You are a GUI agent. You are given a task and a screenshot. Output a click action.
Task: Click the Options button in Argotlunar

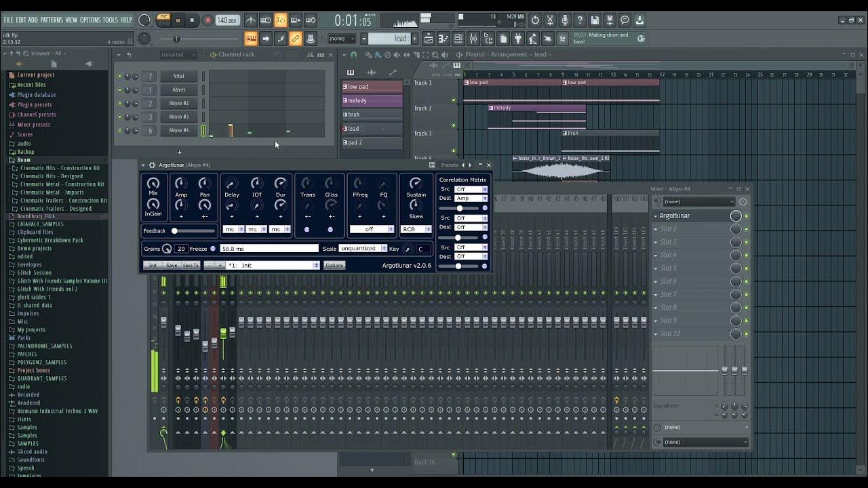point(334,265)
